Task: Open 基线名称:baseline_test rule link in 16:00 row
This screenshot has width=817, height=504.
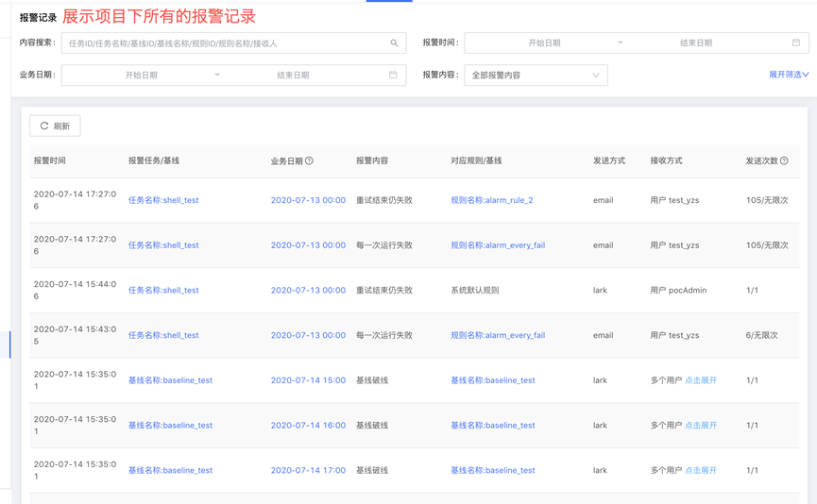Action: click(493, 426)
